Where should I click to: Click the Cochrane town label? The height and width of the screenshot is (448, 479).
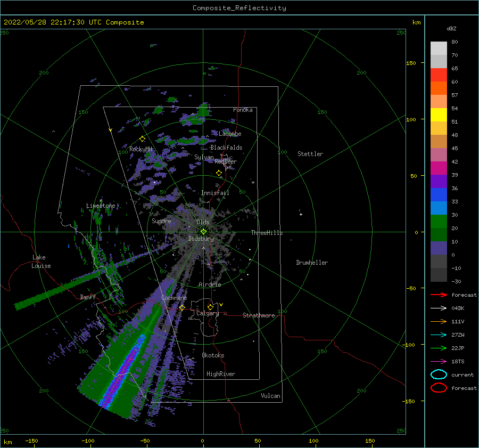click(174, 298)
